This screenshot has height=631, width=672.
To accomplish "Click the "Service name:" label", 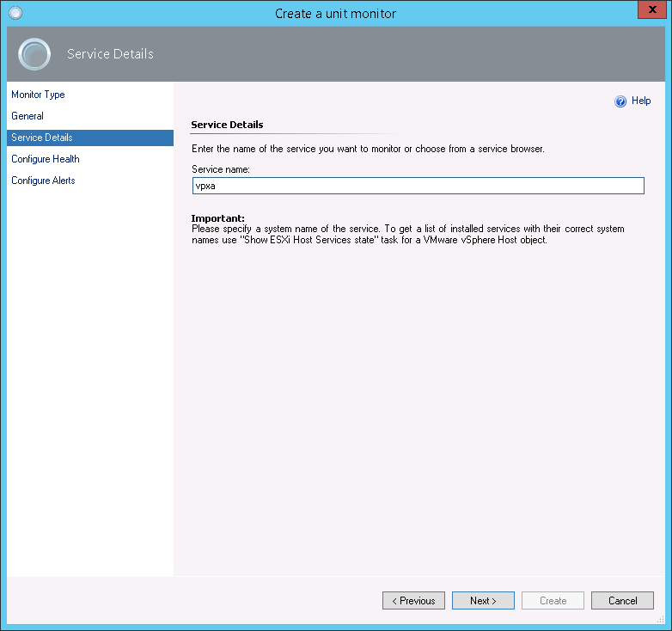I will [x=221, y=170].
